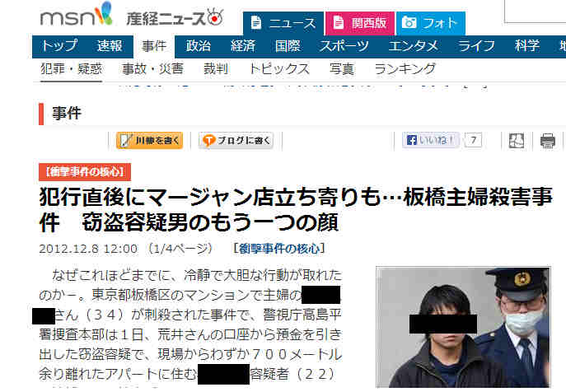This screenshot has height=392, width=566.
Task: Click the red 衝撃事件の核心 tag label
Action: [85, 172]
